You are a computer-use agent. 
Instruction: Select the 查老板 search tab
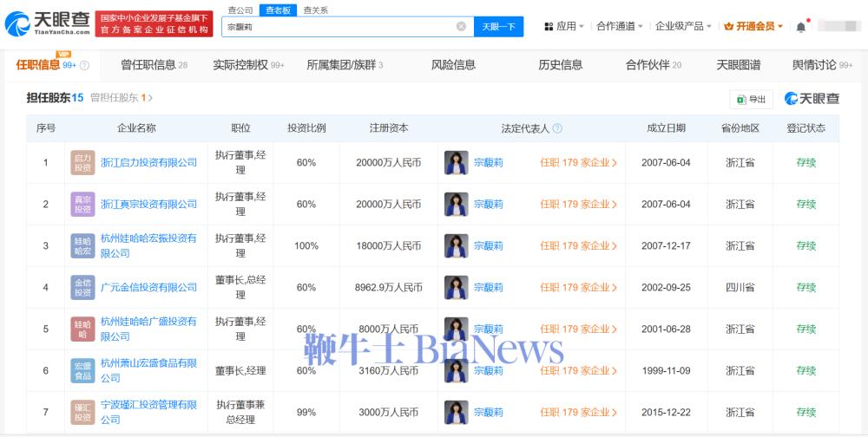pyautogui.click(x=278, y=10)
